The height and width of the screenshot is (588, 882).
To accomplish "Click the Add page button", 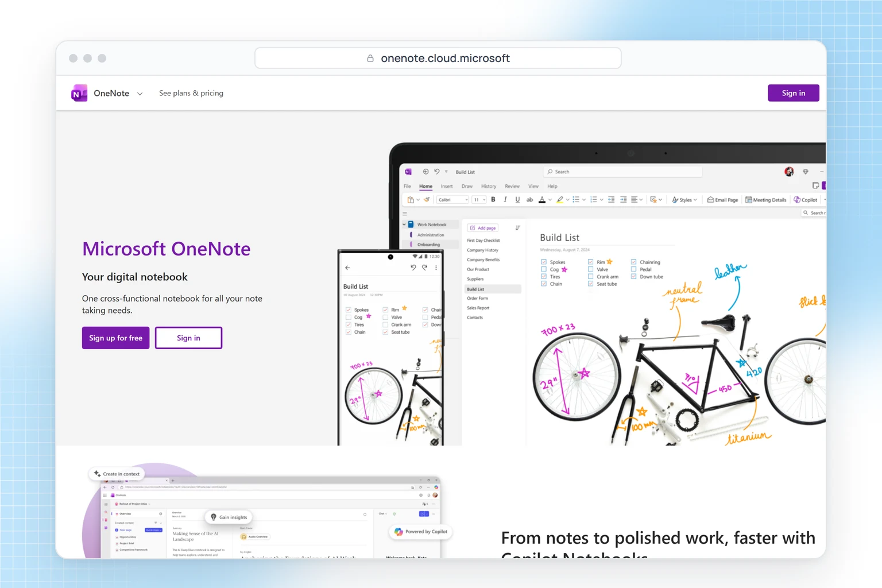I will [483, 228].
